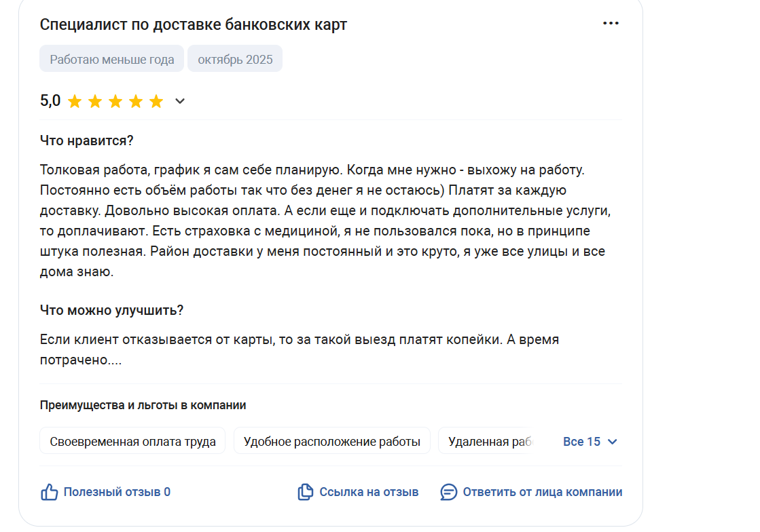Click the third rating star
The image size is (760, 532).
(115, 102)
